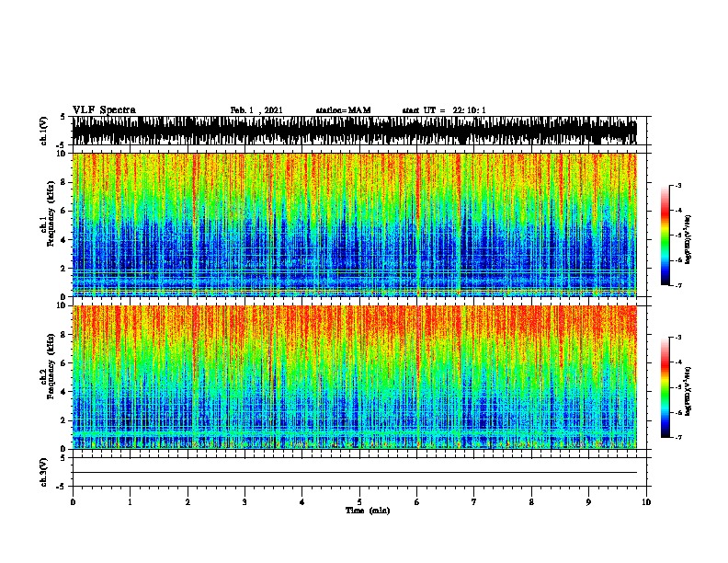Click the "2" kHz tick on ch.1 frequency axis
Image resolution: width=728 pixels, height=563 pixels.
63,269
